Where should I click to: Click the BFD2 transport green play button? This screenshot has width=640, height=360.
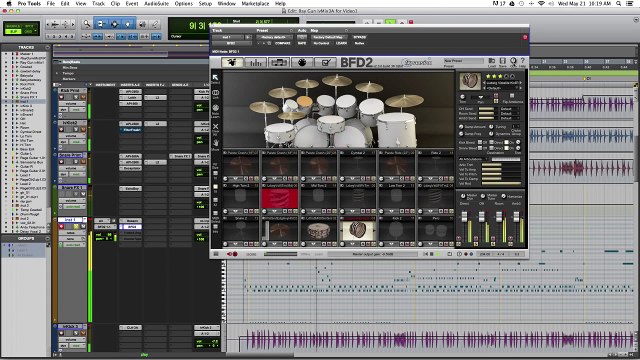tap(438, 254)
